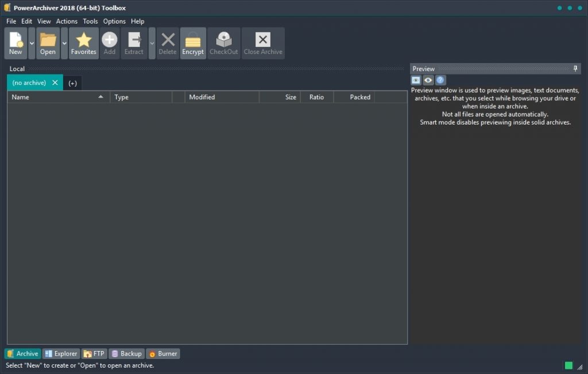588x374 pixels.
Task: Expand the dropdown arrow next to Open
Action: click(x=64, y=43)
